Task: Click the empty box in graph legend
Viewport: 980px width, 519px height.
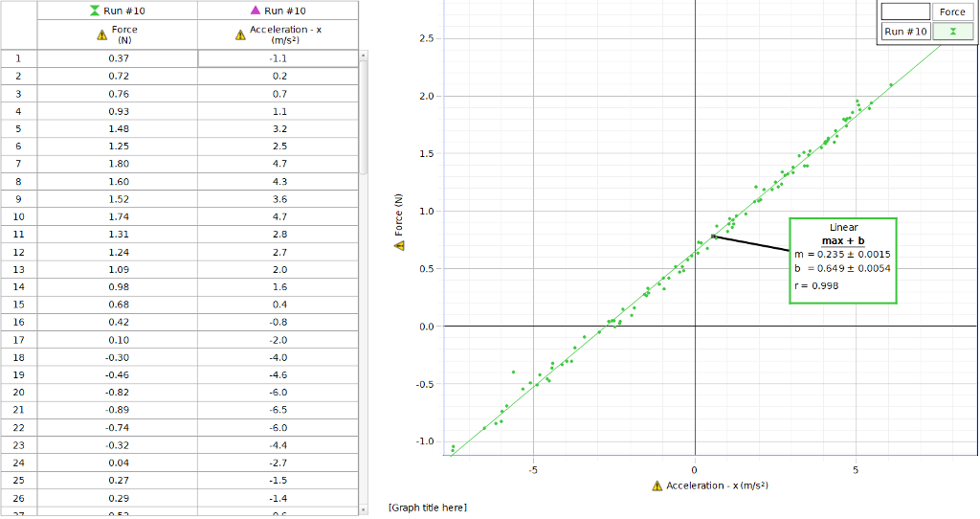Action: (x=905, y=11)
